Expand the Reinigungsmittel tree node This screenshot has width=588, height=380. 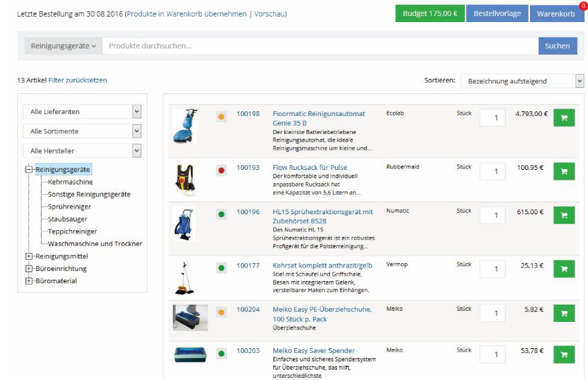pyautogui.click(x=29, y=256)
